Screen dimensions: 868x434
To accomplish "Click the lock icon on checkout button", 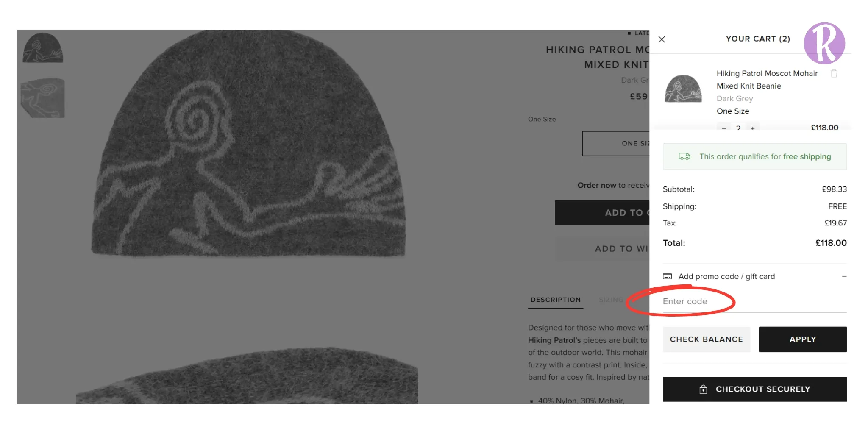I will 703,389.
